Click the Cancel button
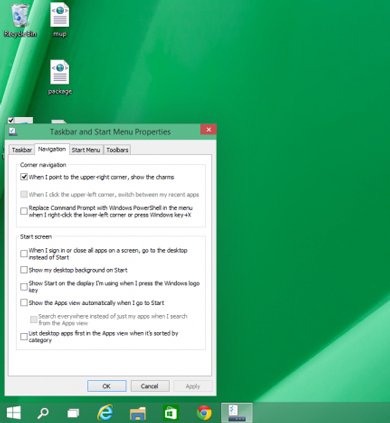Viewport: 390px width, 423px height. point(149,386)
